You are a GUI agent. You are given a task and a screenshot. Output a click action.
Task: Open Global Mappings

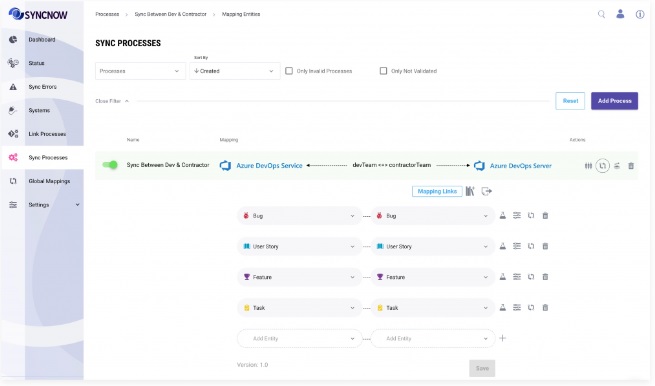49,181
